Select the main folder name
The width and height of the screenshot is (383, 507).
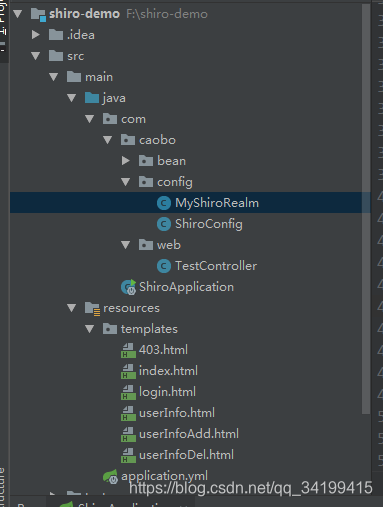pyautogui.click(x=99, y=77)
